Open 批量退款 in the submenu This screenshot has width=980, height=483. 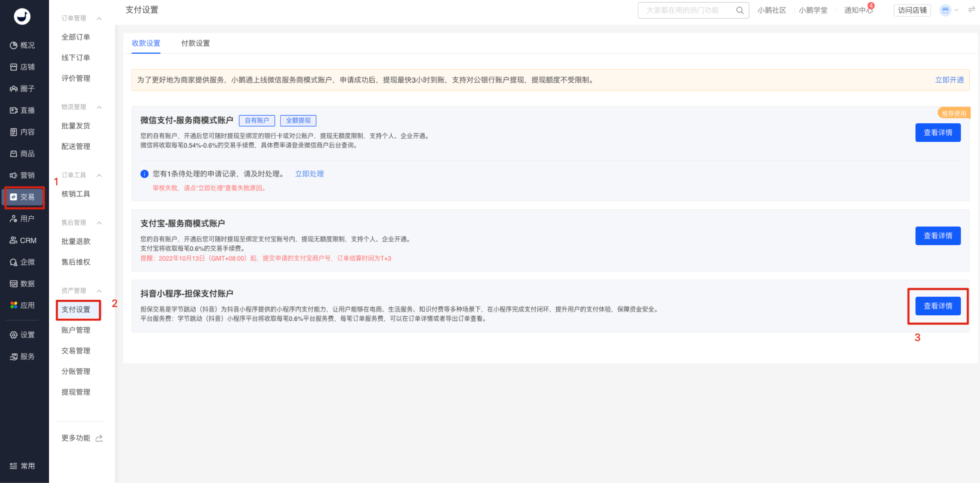pos(76,242)
